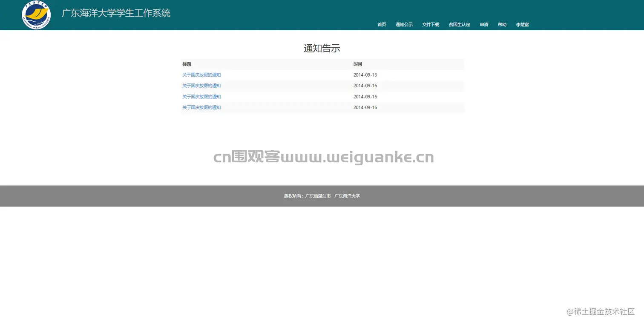The image size is (644, 325).
Task: Open the first 关于国庆放假的通知 link
Action: [201, 75]
